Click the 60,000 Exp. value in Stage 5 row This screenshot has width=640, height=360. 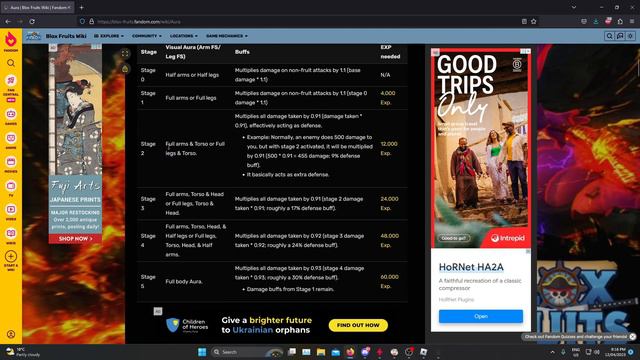point(389,281)
